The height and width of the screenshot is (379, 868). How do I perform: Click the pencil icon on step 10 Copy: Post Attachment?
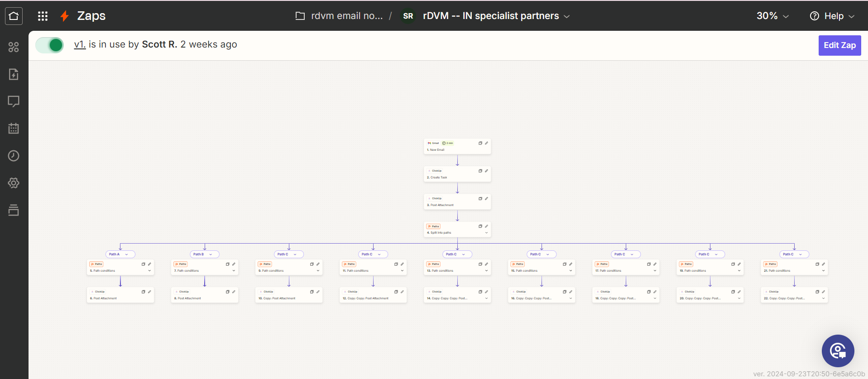click(318, 292)
